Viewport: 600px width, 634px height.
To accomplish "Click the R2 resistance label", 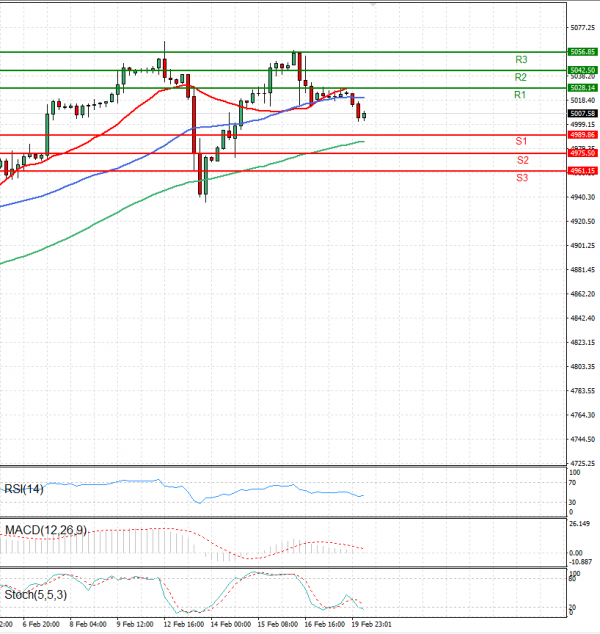I will pyautogui.click(x=521, y=77).
